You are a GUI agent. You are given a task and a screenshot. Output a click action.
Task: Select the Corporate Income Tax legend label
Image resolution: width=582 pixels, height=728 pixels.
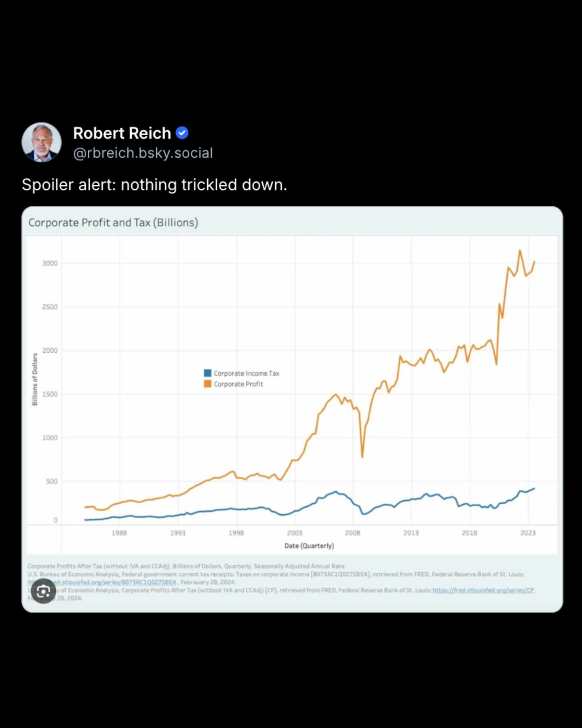click(x=247, y=373)
